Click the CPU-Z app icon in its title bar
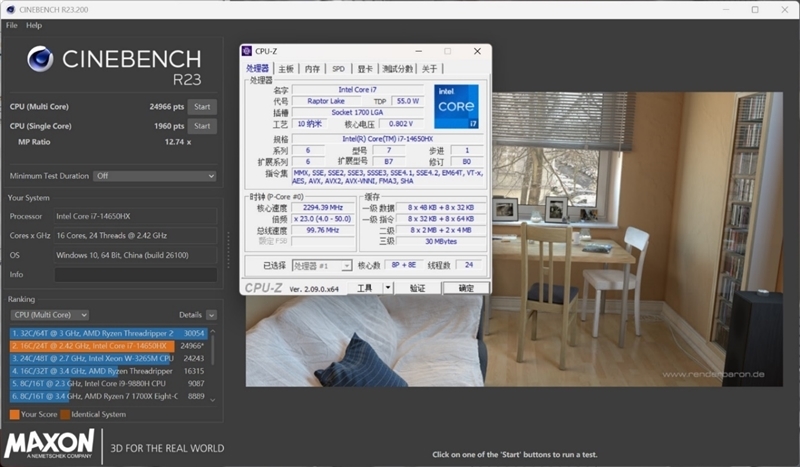This screenshot has height=467, width=800. click(247, 51)
